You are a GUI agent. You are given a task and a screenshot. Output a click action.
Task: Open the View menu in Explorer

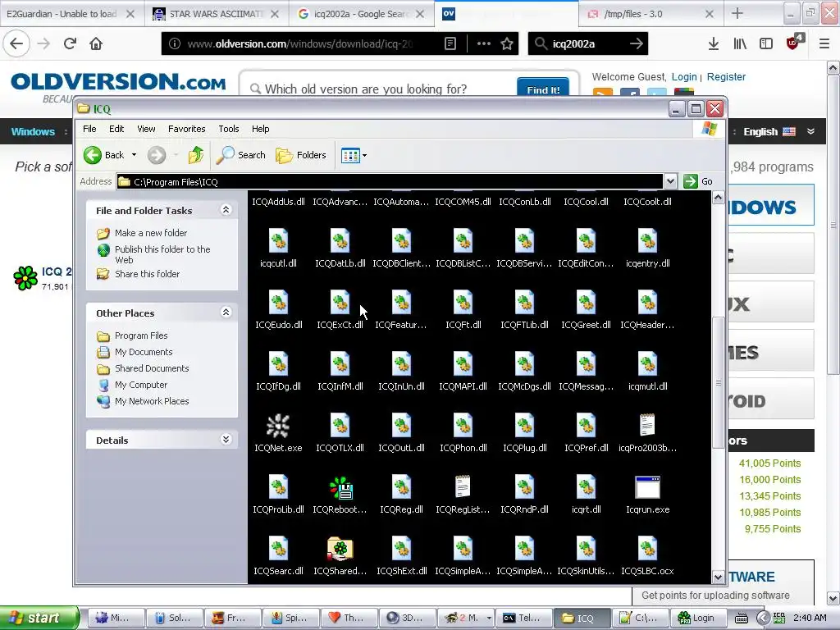(146, 129)
